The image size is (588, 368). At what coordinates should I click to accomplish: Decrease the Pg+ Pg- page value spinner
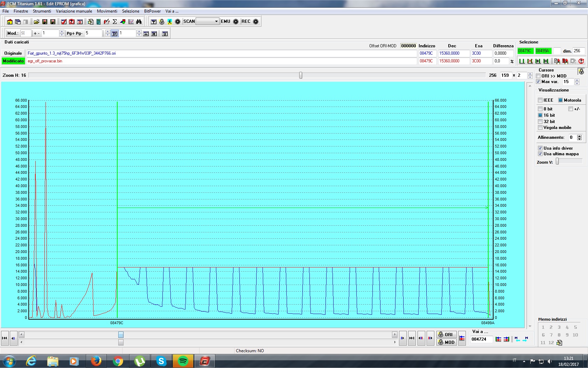point(107,35)
